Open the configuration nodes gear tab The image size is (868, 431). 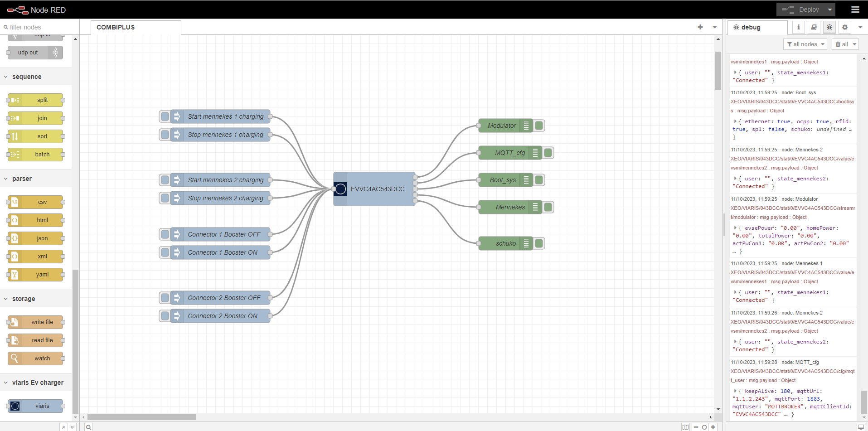(845, 27)
